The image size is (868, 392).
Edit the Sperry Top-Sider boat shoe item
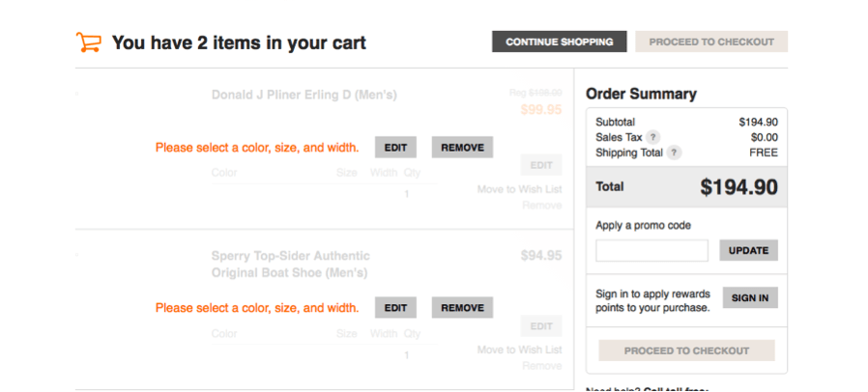(x=395, y=308)
